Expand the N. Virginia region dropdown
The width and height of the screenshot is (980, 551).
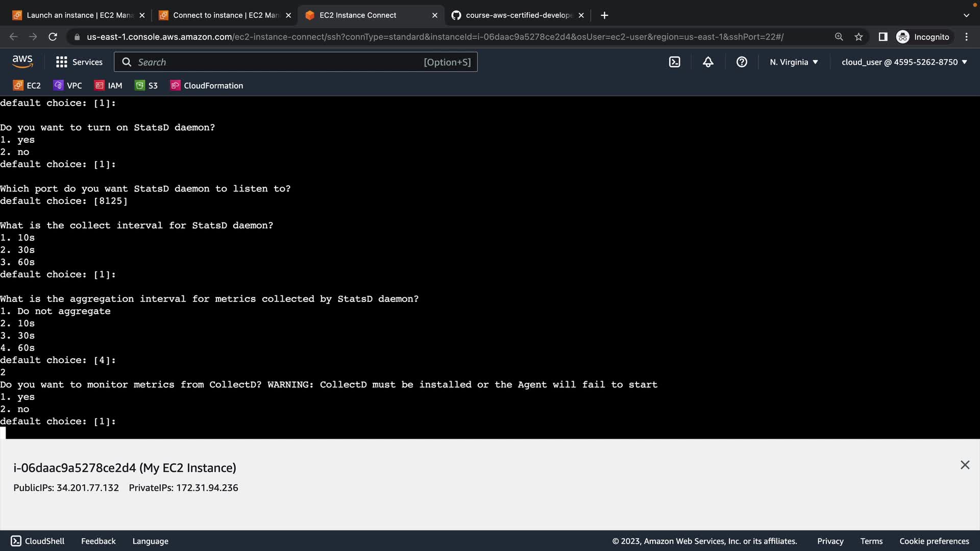coord(794,62)
